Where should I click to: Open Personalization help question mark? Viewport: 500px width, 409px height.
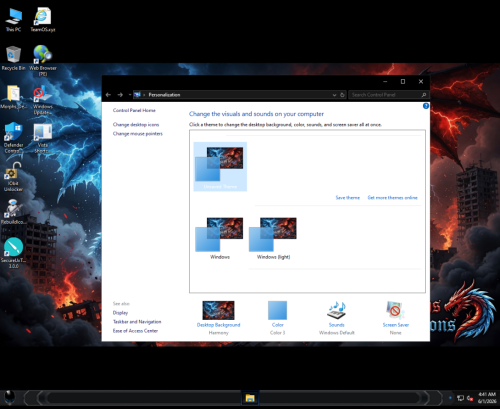(x=426, y=106)
